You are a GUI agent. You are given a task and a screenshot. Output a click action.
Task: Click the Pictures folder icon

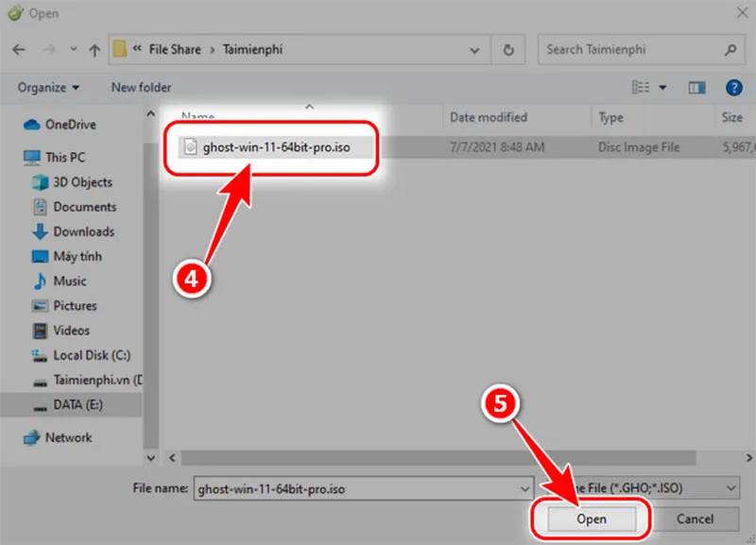pyautogui.click(x=40, y=306)
